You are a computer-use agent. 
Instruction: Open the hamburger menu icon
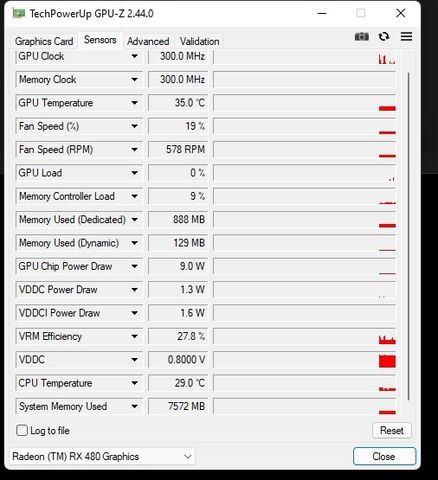(406, 36)
